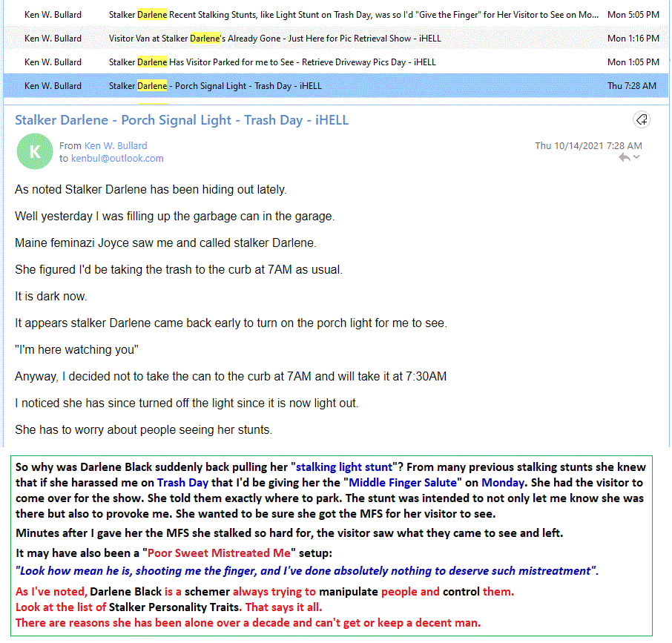Click the "Monday" blue word in the note
Screen dimensions: 672x643
click(x=503, y=482)
